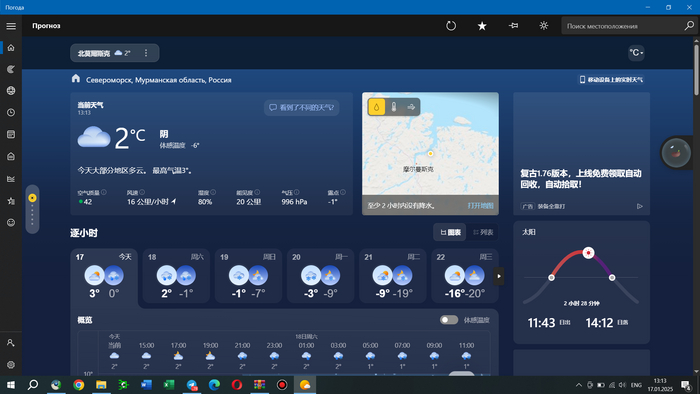
Task: Click the floating round assistant bubble
Action: click(x=676, y=153)
